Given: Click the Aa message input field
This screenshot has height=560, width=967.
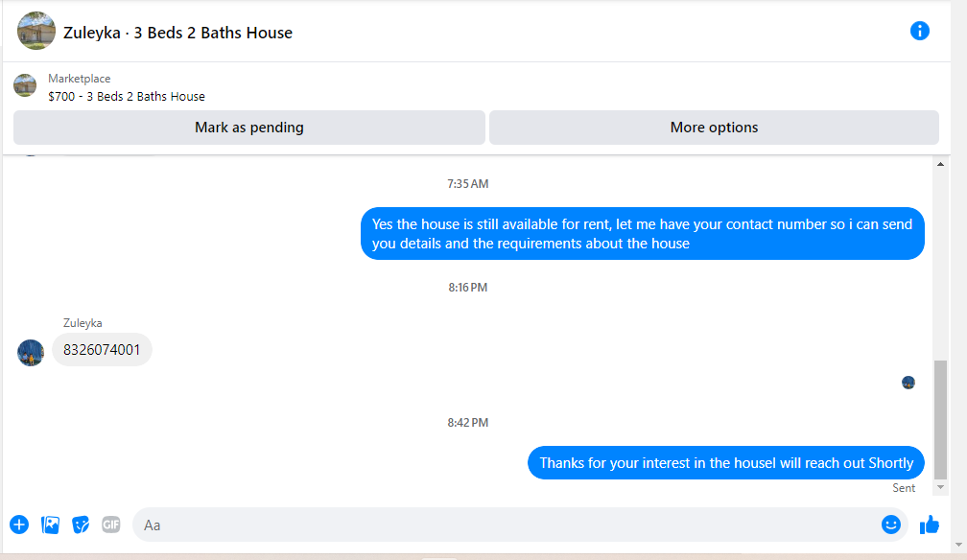Looking at the screenshot, I should tap(506, 525).
